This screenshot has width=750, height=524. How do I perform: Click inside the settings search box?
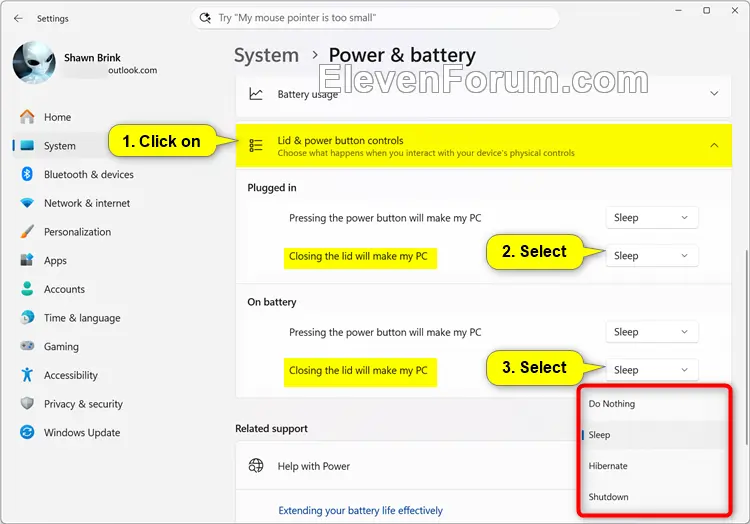point(376,18)
